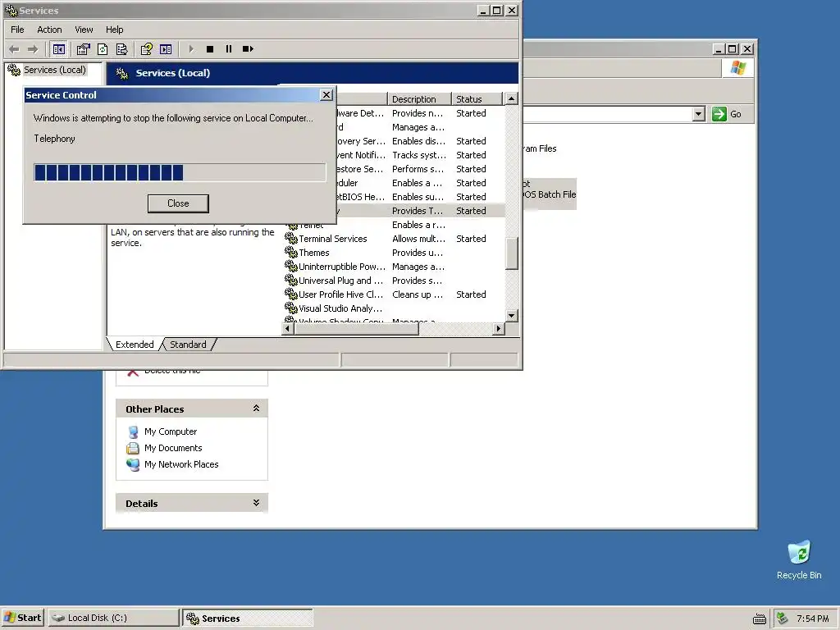Switch to the Standard tab
The height and width of the screenshot is (630, 840).
tap(188, 345)
